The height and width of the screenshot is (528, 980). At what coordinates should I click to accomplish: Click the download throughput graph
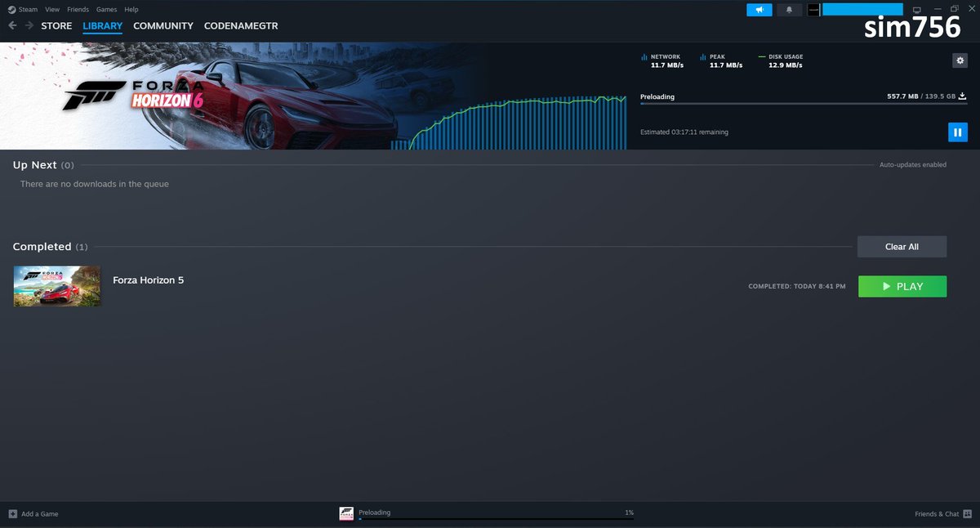pos(509,123)
